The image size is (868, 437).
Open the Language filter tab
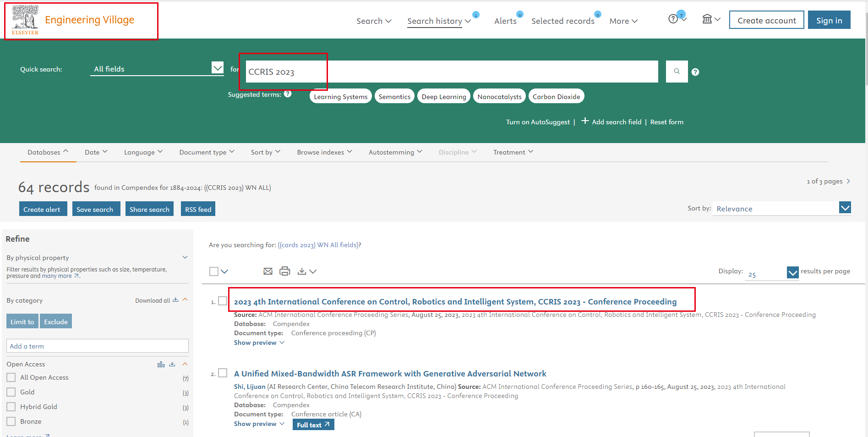click(x=143, y=152)
